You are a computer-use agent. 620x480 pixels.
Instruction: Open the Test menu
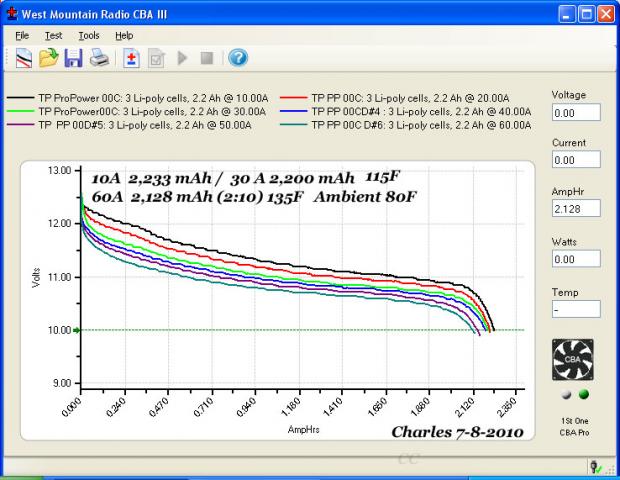(53, 35)
